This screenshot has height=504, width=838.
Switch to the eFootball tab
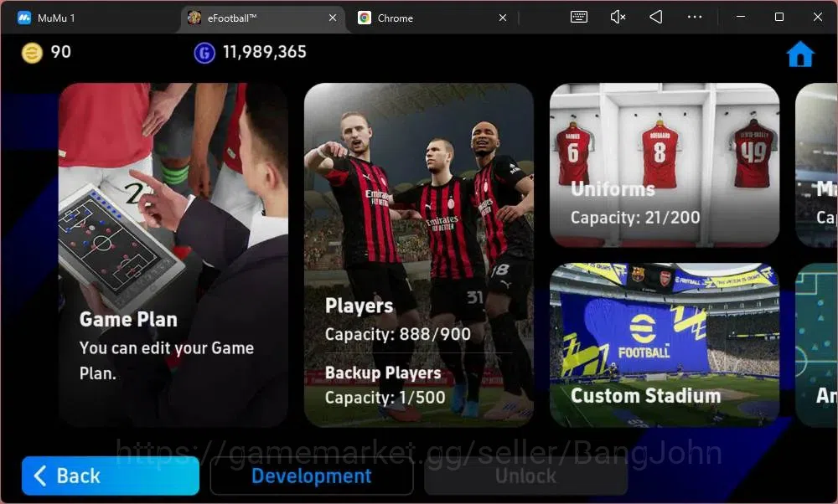[x=263, y=18]
